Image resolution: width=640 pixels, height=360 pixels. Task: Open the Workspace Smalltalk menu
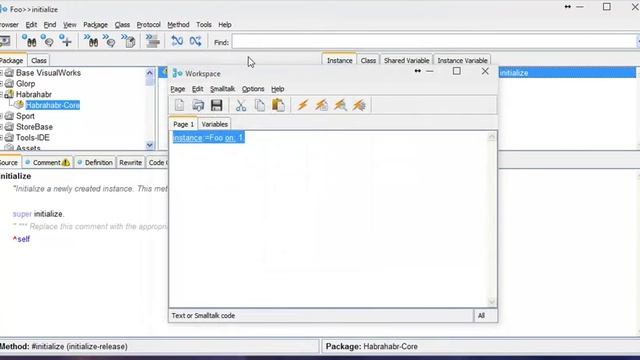point(222,89)
